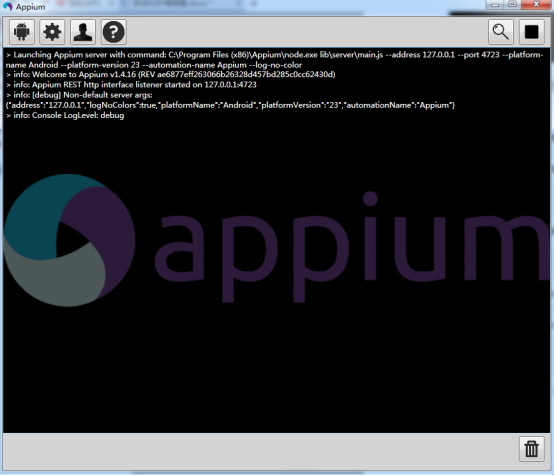The image size is (554, 476).
Task: Open Android Settings via the robot icon
Action: [22, 32]
